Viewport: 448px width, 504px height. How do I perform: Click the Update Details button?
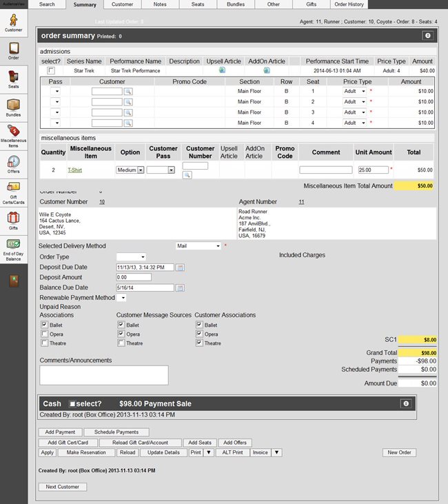click(x=163, y=452)
